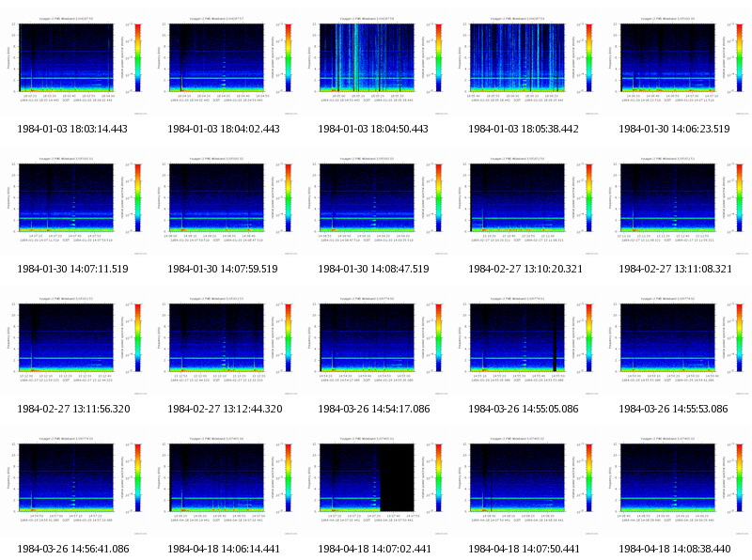Click the caption 1984-02-27 13:12:44.320

(x=225, y=409)
